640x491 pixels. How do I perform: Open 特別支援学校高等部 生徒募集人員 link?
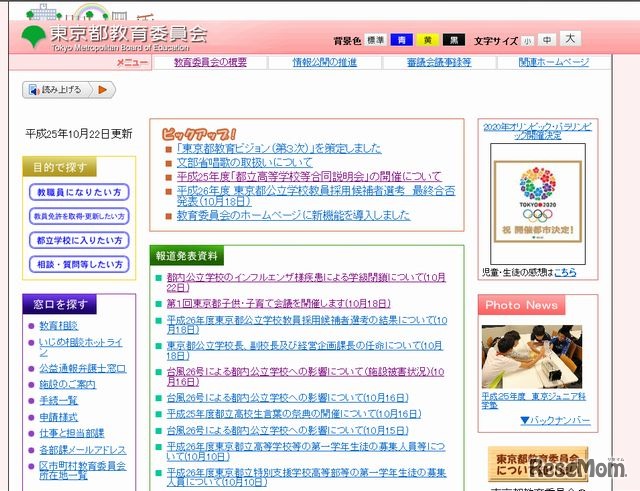point(307,478)
